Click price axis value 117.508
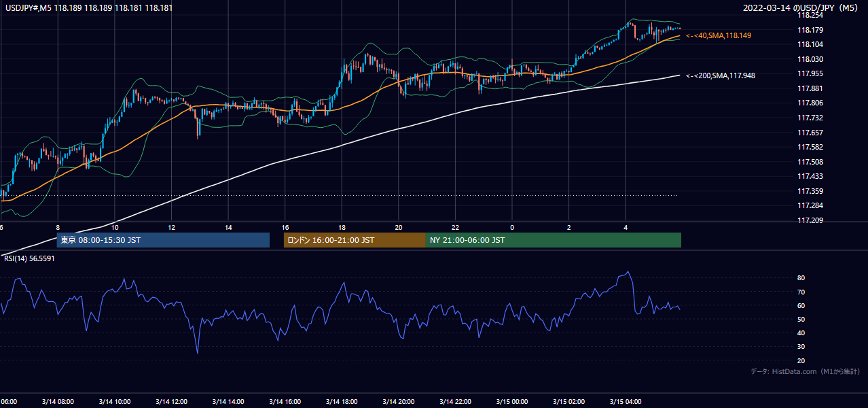 coord(810,162)
